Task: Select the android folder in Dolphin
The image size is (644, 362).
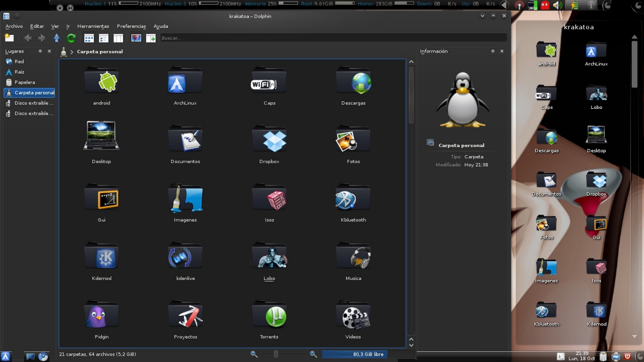Action: point(101,86)
